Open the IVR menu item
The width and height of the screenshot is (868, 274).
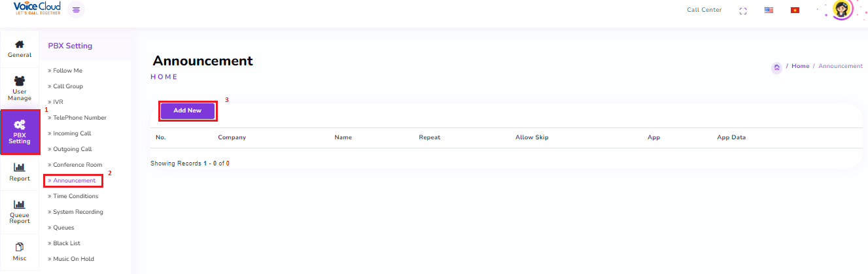58,102
